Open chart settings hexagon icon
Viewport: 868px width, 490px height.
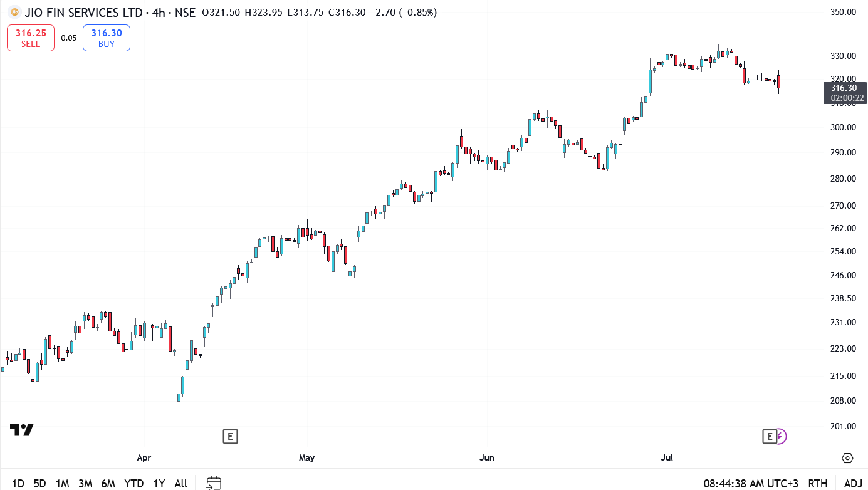coord(847,458)
